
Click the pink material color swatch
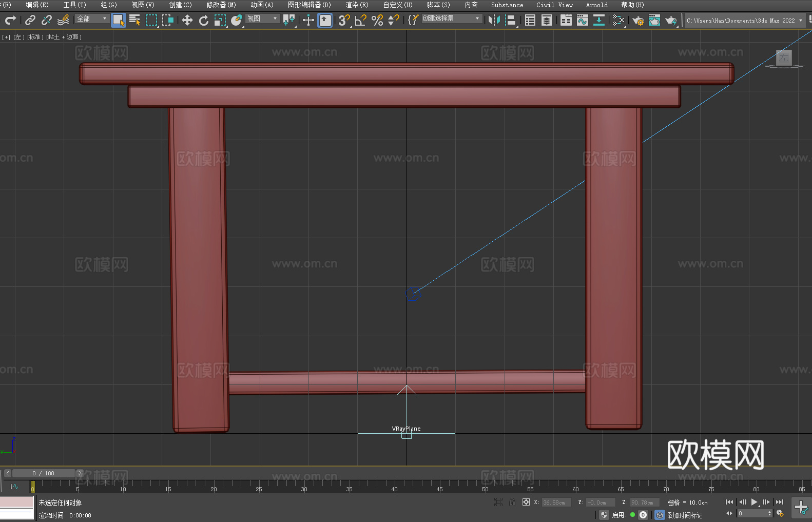point(17,502)
